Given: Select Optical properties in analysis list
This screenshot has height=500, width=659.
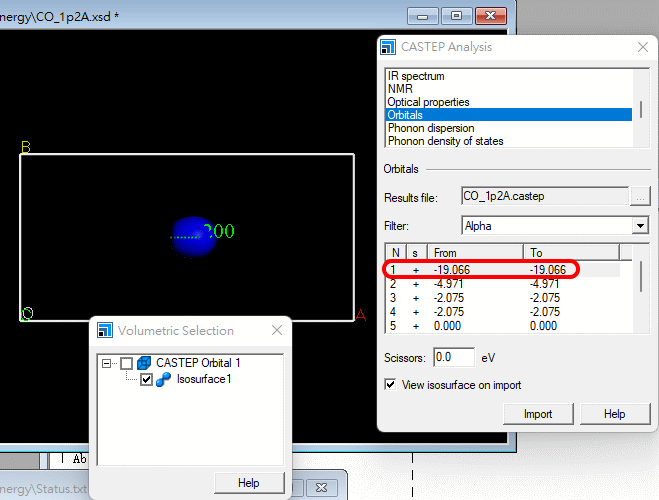Looking at the screenshot, I should click(x=428, y=102).
